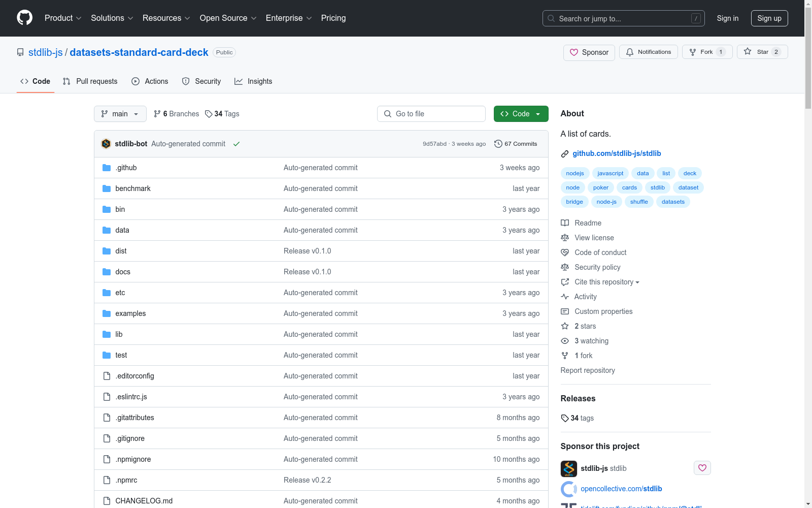Open the 67 Commits link
Viewport: 812px width, 508px height.
pyautogui.click(x=516, y=144)
